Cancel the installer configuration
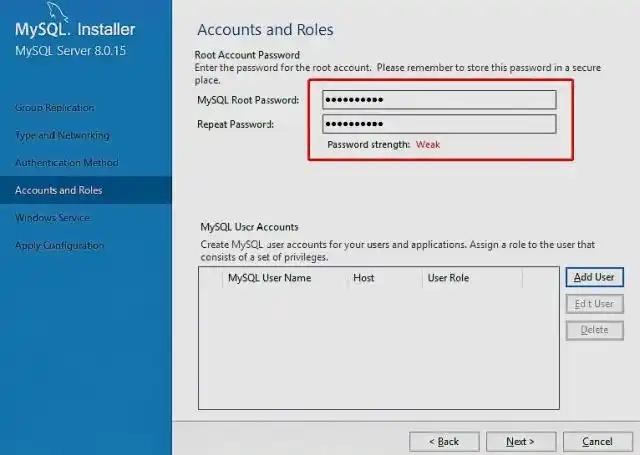This screenshot has width=640, height=455. coord(598,442)
